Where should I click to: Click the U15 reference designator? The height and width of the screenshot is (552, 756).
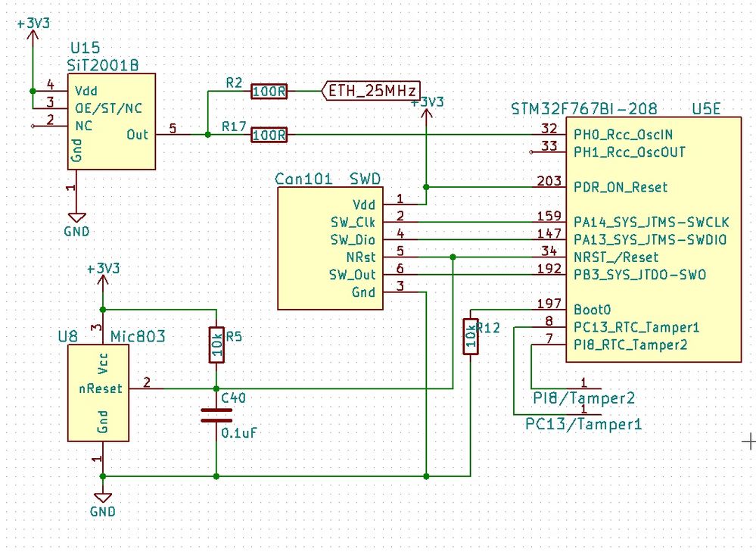pos(85,47)
